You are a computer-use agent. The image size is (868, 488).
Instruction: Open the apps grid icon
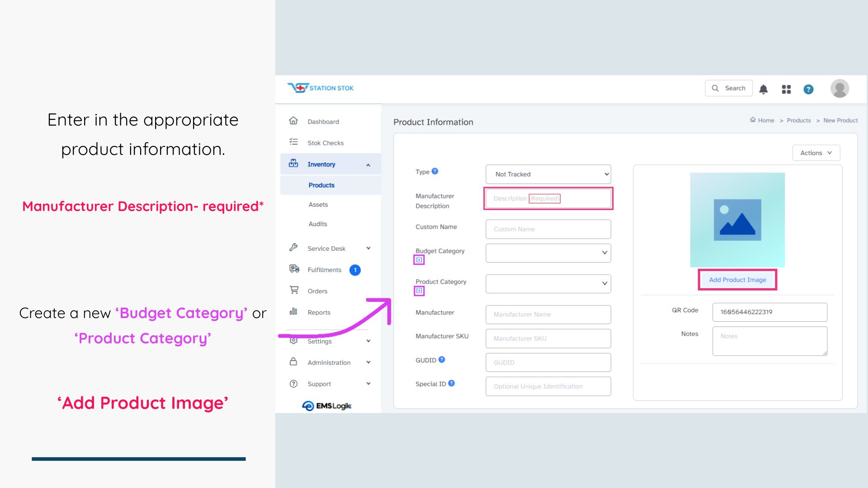click(786, 89)
